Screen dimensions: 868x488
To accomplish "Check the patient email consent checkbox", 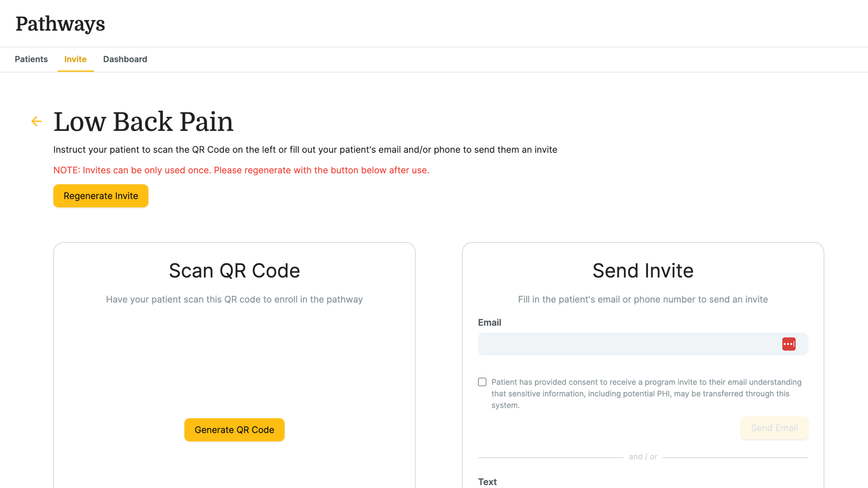I will [482, 382].
